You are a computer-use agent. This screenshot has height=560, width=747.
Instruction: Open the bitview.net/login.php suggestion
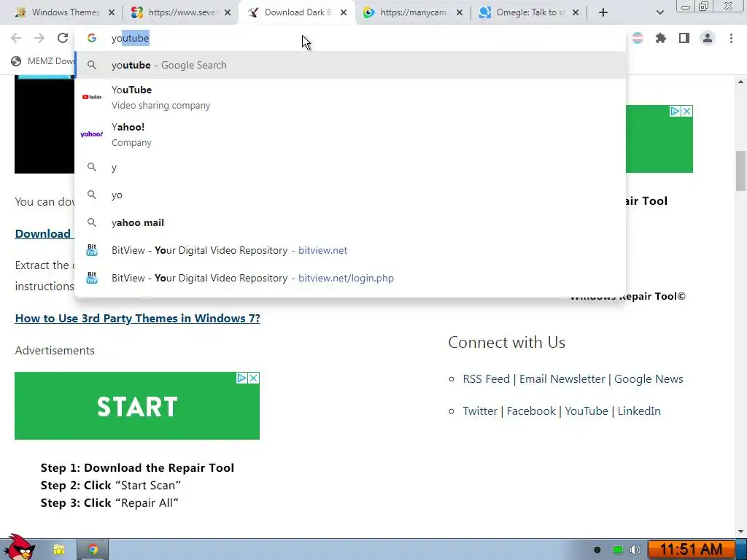point(350,278)
